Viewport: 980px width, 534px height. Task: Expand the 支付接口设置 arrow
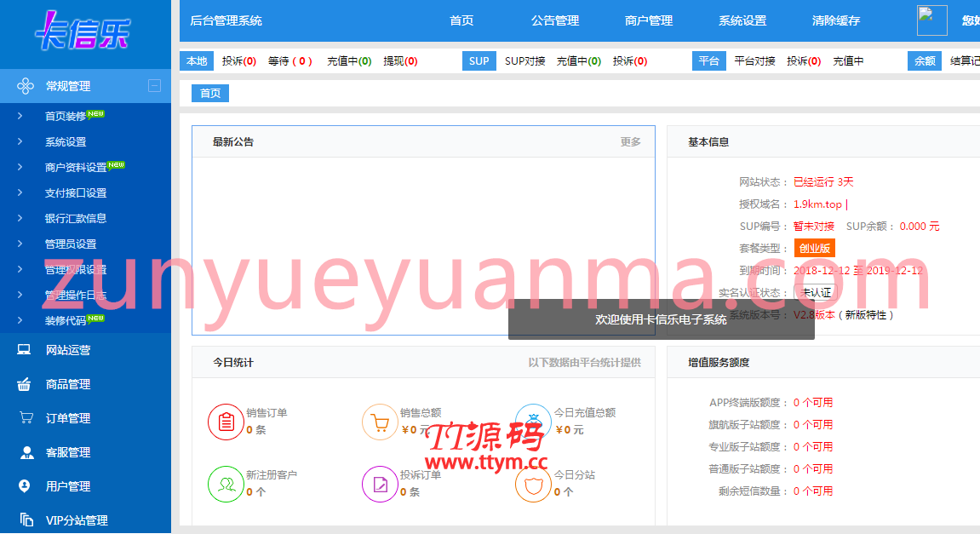coord(20,192)
